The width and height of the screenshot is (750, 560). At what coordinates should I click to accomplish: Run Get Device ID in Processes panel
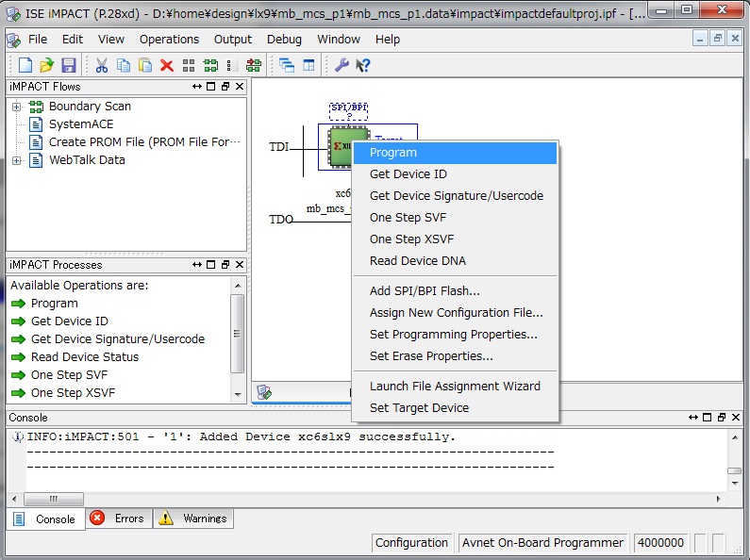tap(59, 321)
